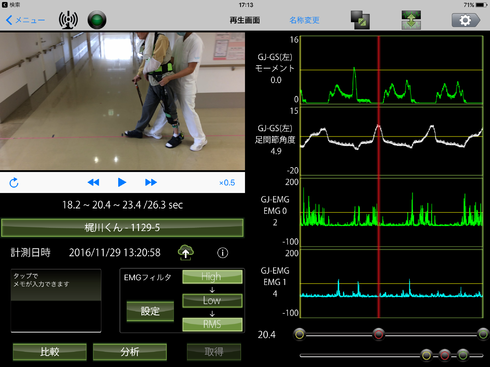Toggle the RMS EMG filter
The image size is (490, 367).
[x=212, y=324]
